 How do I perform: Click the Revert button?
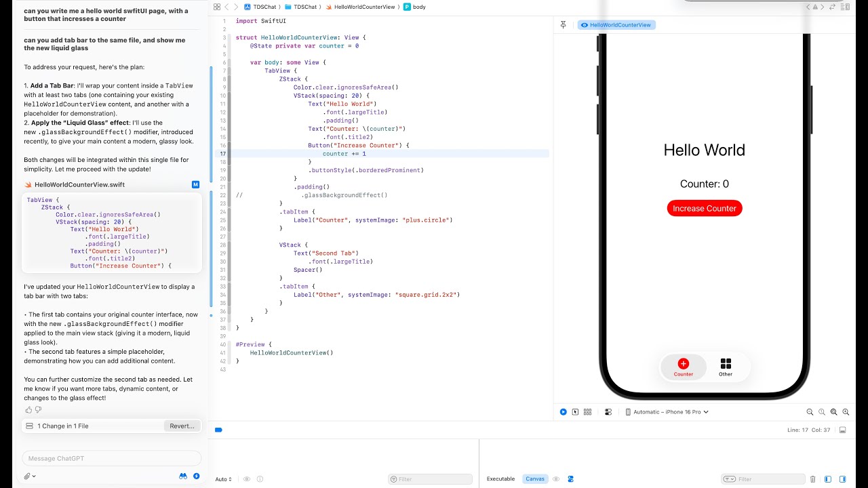click(182, 426)
